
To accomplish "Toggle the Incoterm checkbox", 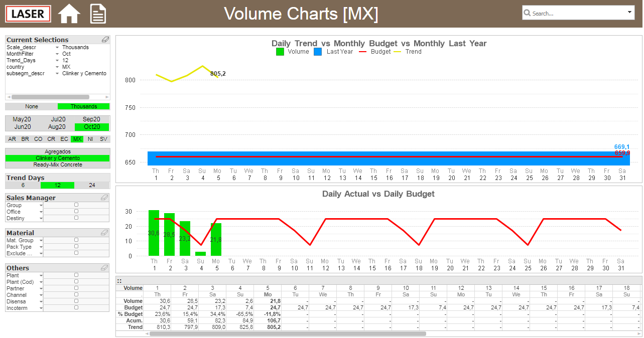I will point(76,307).
